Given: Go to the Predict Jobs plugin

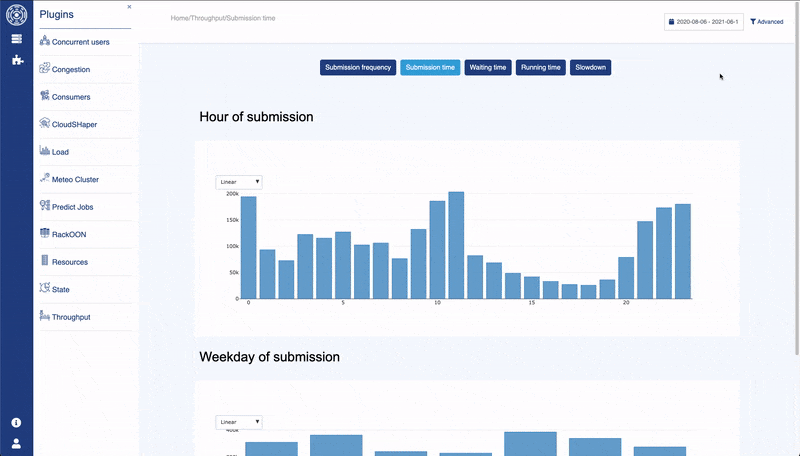Looking at the screenshot, I should (71, 207).
